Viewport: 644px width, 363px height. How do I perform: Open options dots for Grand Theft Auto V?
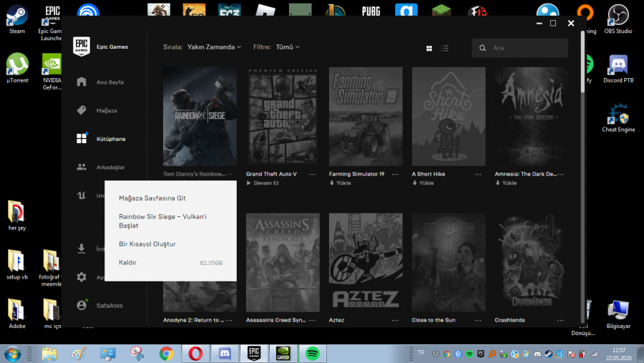click(312, 174)
